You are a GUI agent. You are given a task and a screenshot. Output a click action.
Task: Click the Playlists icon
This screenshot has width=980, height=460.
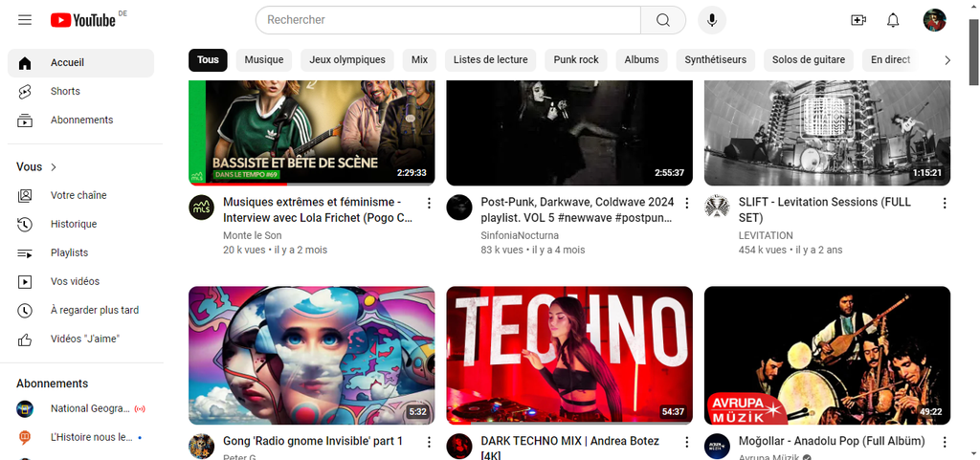pyautogui.click(x=25, y=252)
